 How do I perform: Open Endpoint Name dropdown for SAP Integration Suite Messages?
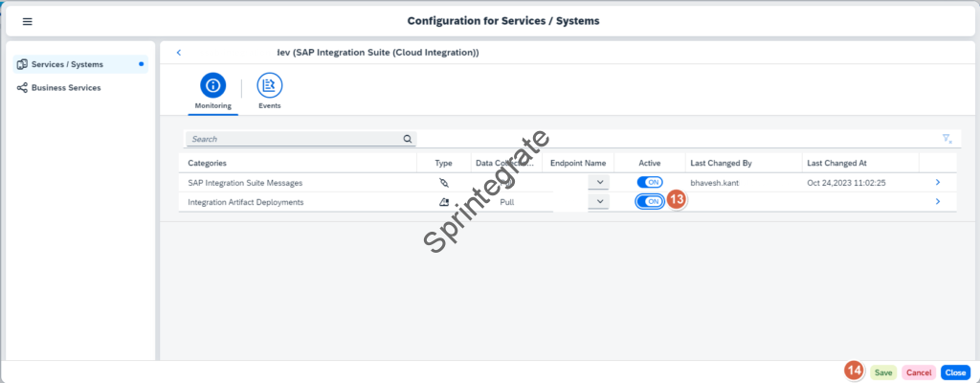click(x=599, y=182)
